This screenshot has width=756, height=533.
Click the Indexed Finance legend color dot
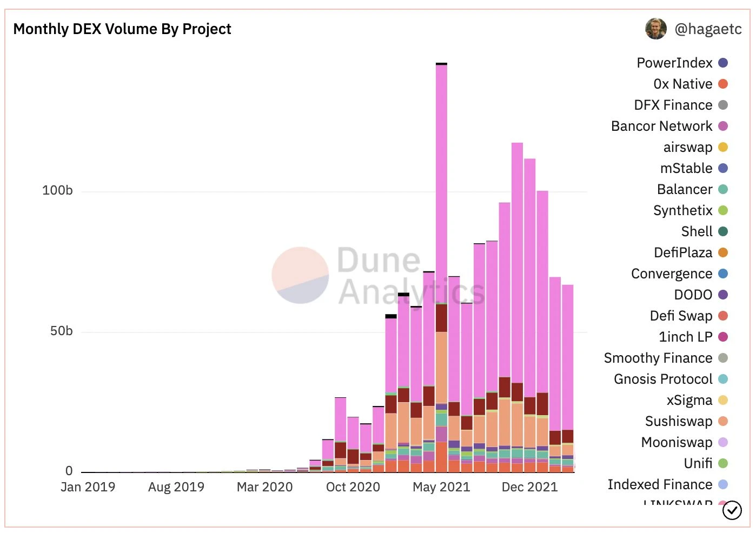[723, 485]
